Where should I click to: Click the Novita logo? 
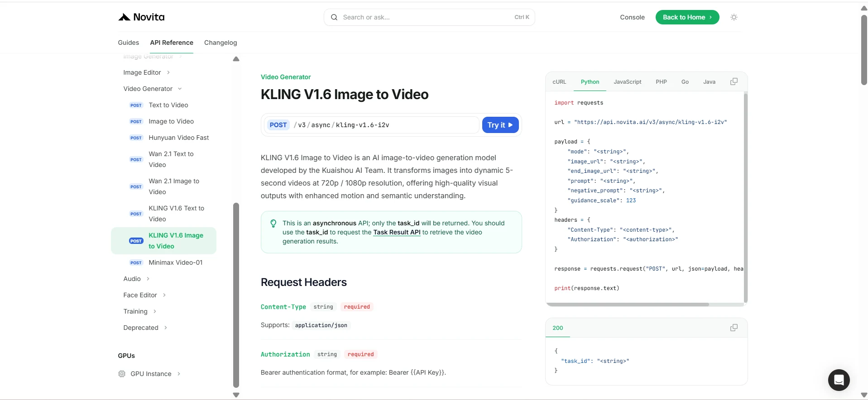pos(141,17)
